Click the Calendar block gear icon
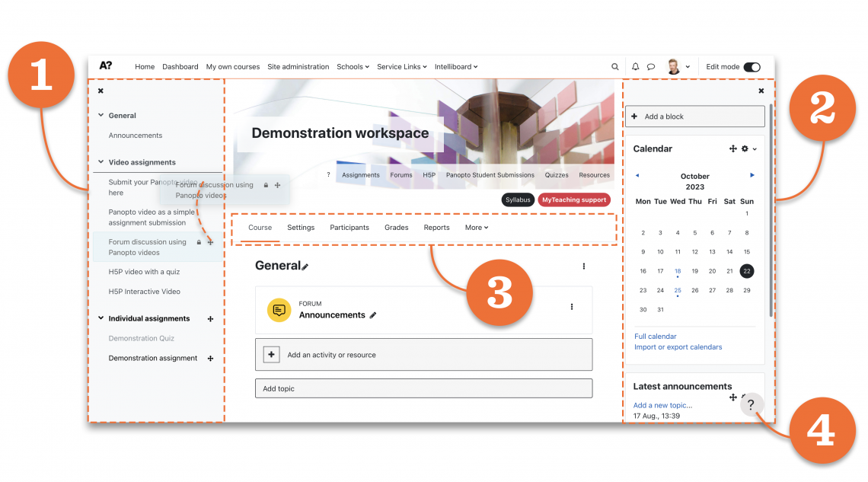 745,149
